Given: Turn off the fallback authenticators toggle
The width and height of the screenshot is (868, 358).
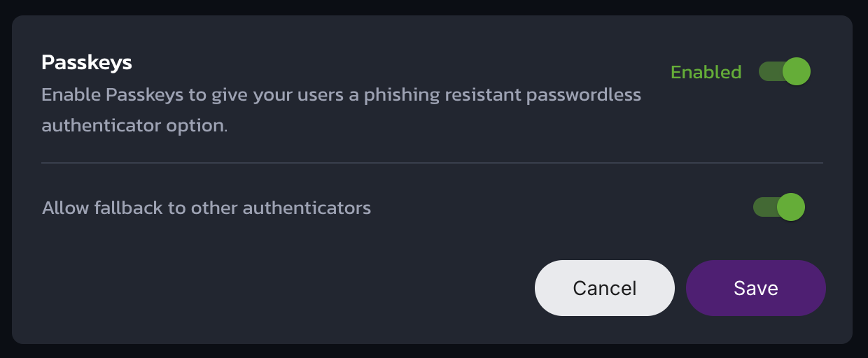Looking at the screenshot, I should [778, 208].
